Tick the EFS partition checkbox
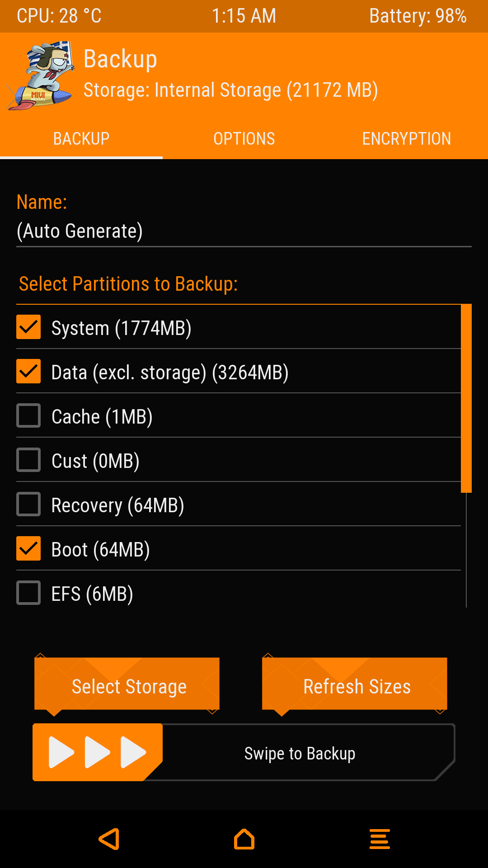Viewport: 488px width, 868px height. click(28, 593)
